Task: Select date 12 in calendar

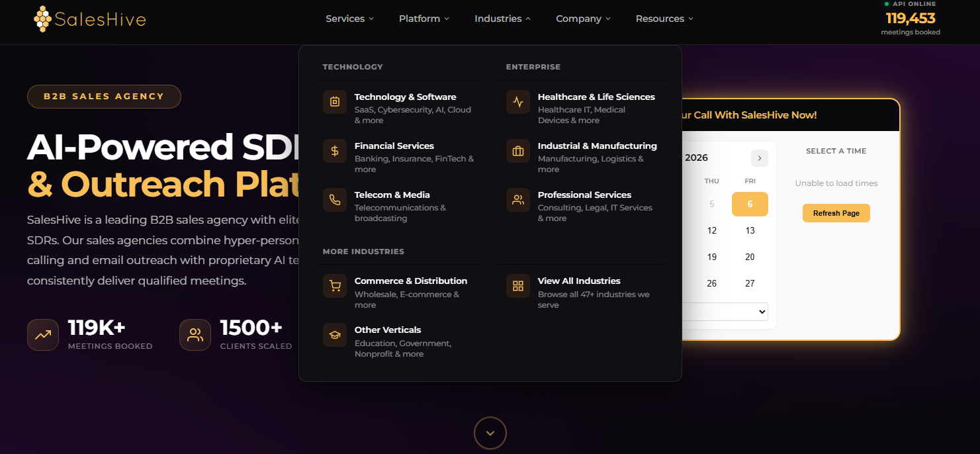Action: click(712, 230)
